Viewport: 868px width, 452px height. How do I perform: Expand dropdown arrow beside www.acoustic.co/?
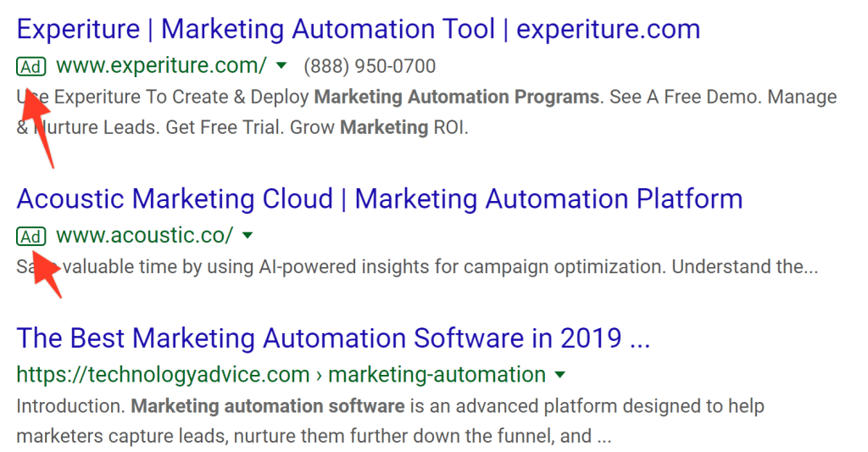[x=248, y=236]
